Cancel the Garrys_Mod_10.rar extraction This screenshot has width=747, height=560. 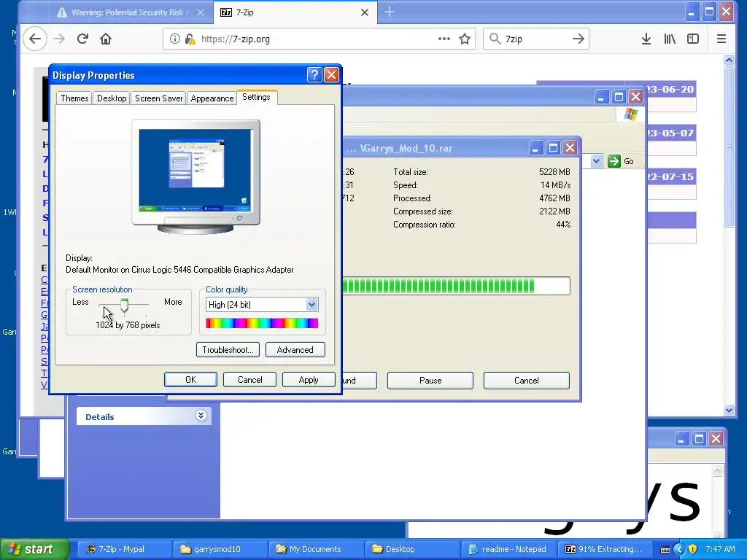click(527, 381)
